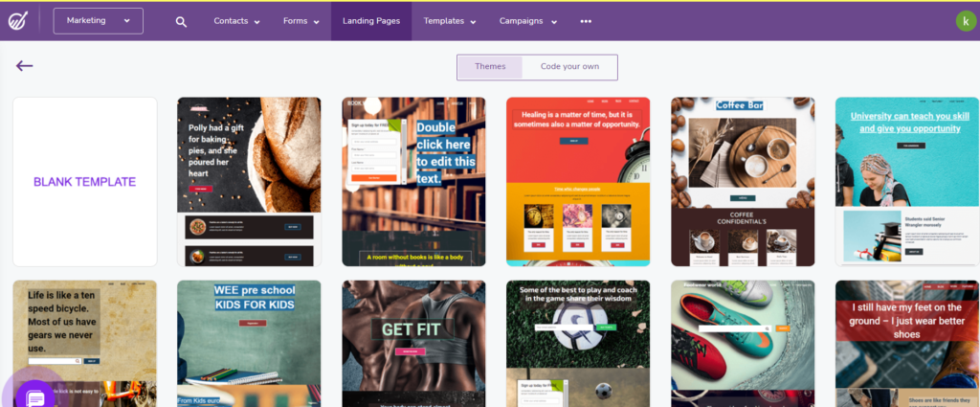Switch to Code your own option
Screen dimensions: 980x407
pyautogui.click(x=569, y=67)
